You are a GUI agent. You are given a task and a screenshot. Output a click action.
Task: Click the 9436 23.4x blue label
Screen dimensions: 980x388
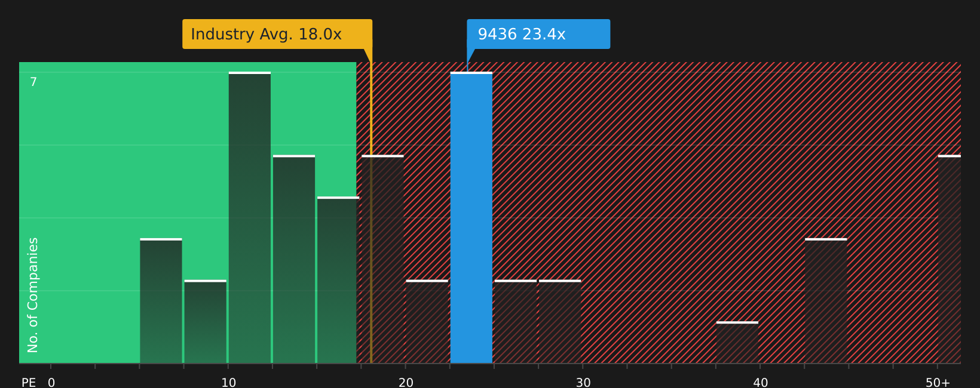tap(538, 34)
